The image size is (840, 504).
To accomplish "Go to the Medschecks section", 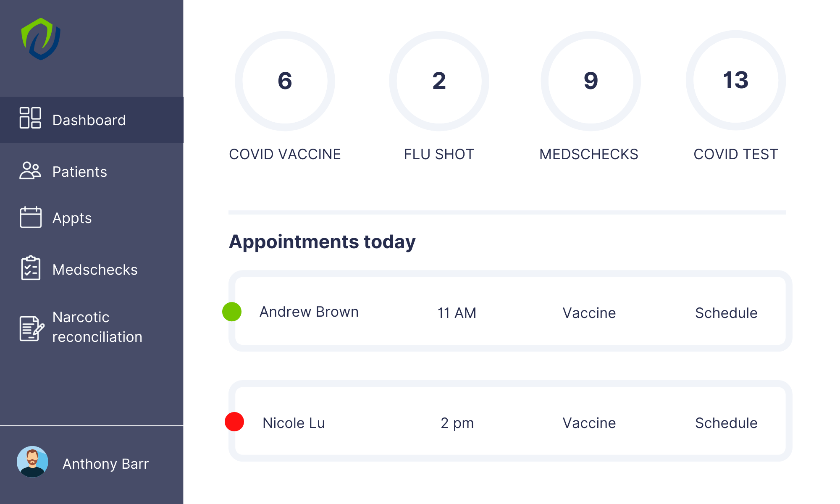I will pos(95,270).
